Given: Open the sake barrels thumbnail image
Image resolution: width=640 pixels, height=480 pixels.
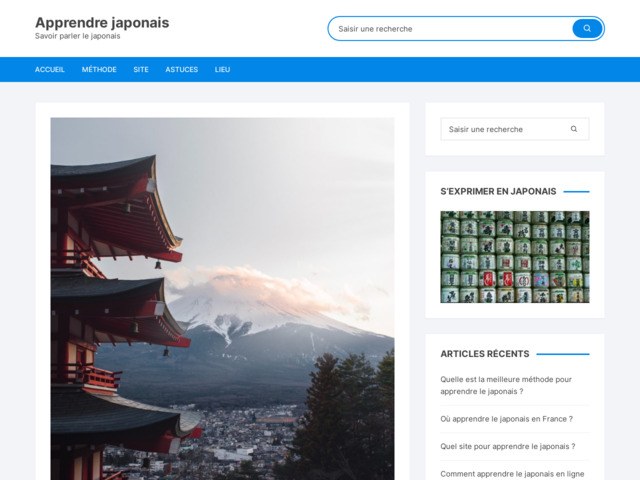Looking at the screenshot, I should pos(514,256).
